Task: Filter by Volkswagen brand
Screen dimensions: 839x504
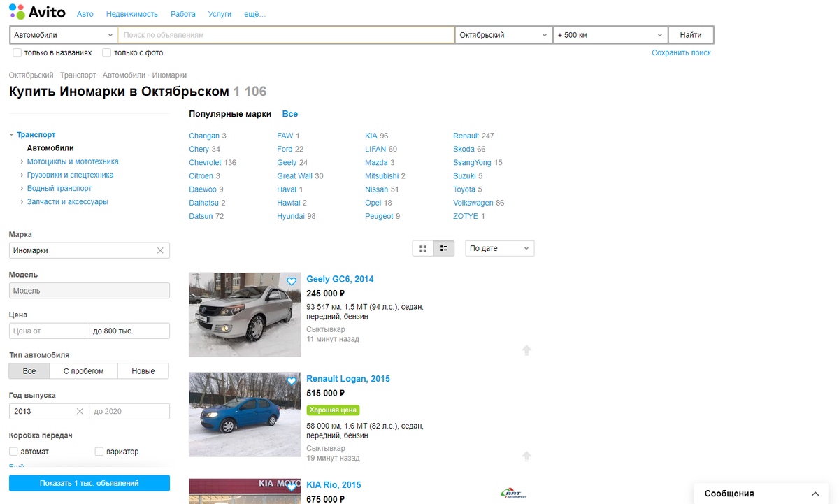Action: click(x=473, y=203)
